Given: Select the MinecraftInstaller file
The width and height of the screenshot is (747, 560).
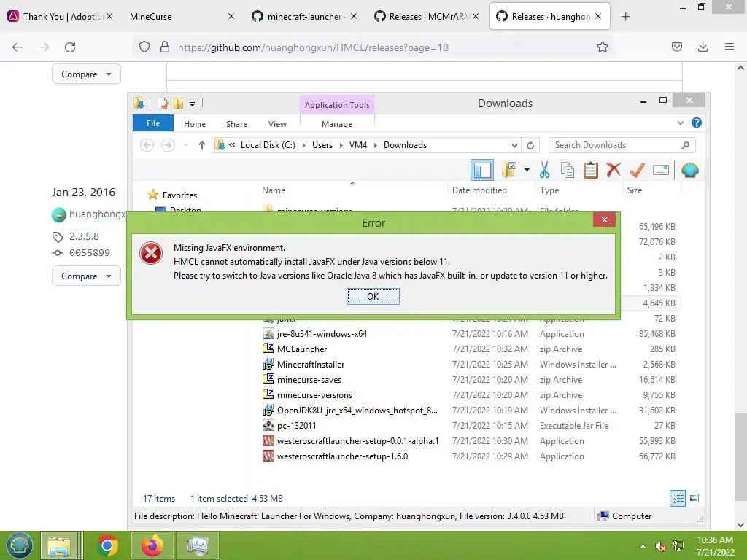Looking at the screenshot, I should click(x=311, y=365).
